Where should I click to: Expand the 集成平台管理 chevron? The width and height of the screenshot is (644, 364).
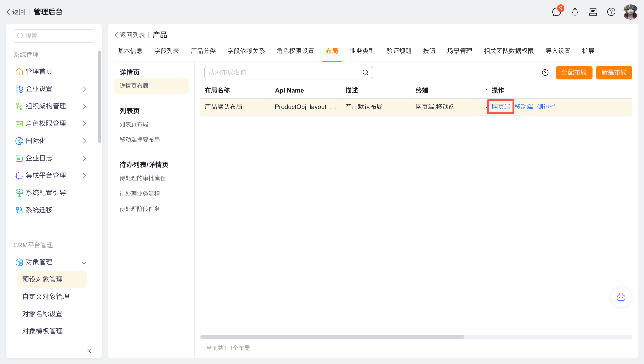click(x=84, y=175)
